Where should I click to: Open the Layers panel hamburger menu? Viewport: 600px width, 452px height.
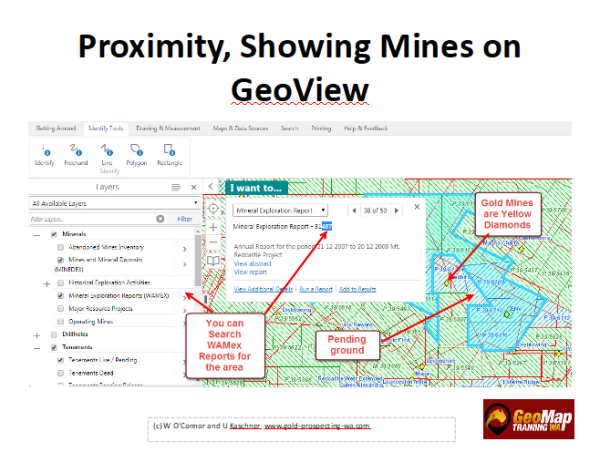click(x=175, y=187)
